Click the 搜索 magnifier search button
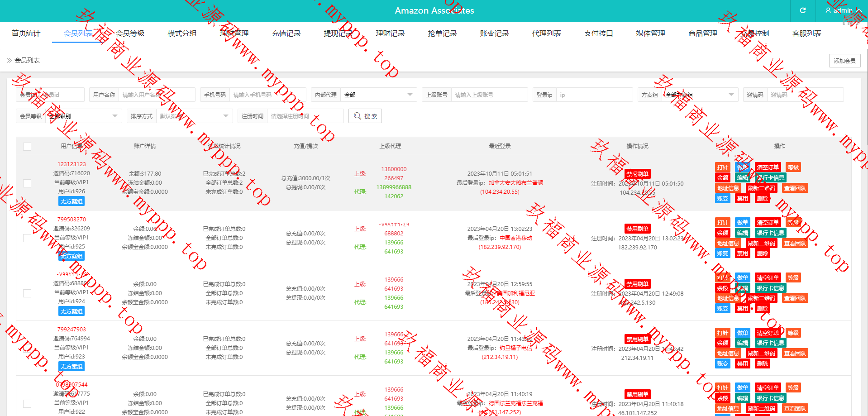This screenshot has height=416, width=868. (x=365, y=116)
